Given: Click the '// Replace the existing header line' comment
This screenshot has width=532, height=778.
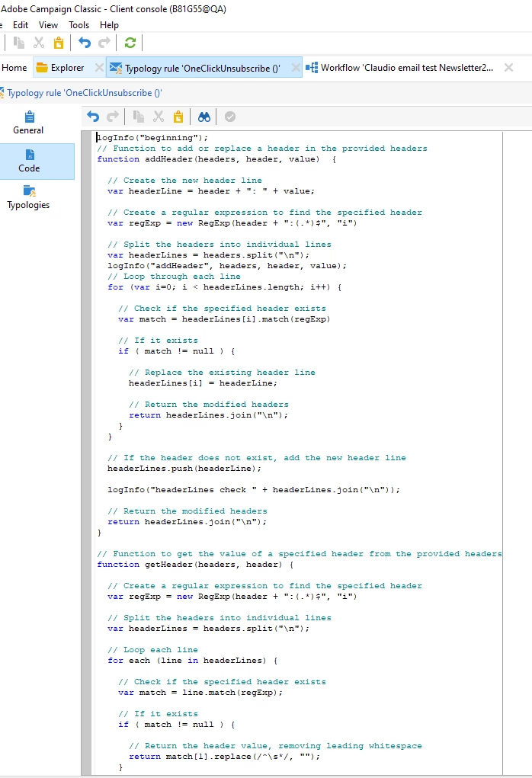Looking at the screenshot, I should pos(222,372).
